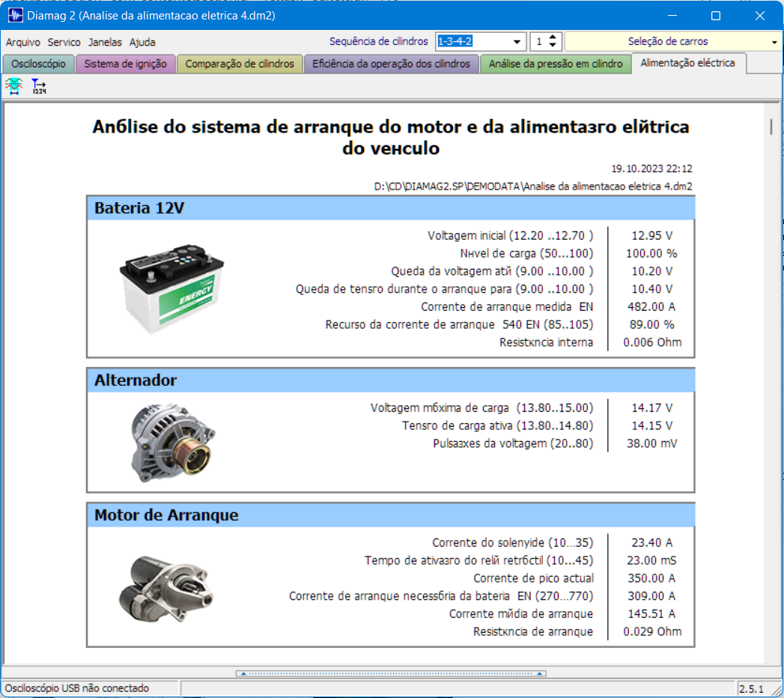Click the alternator image
This screenshot has width=784, height=698.
point(173,443)
